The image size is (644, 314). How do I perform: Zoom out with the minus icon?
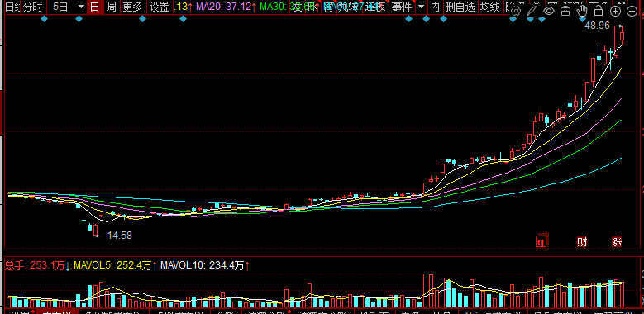(x=632, y=11)
